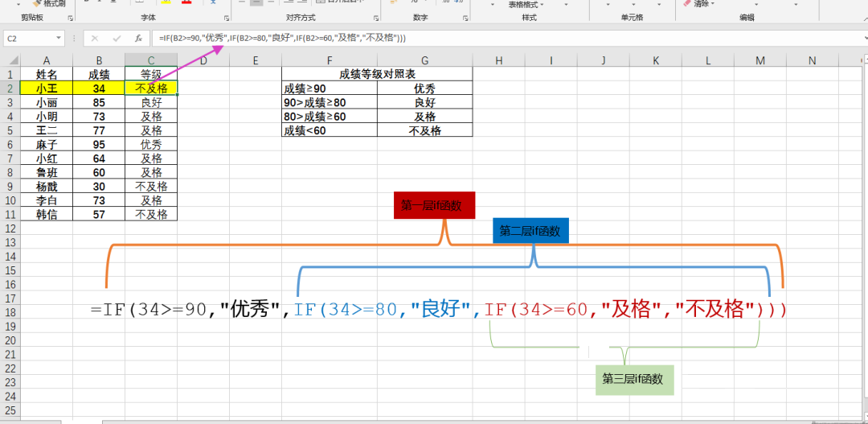Select column N header
Screen dimensions: 868x424
click(812, 60)
